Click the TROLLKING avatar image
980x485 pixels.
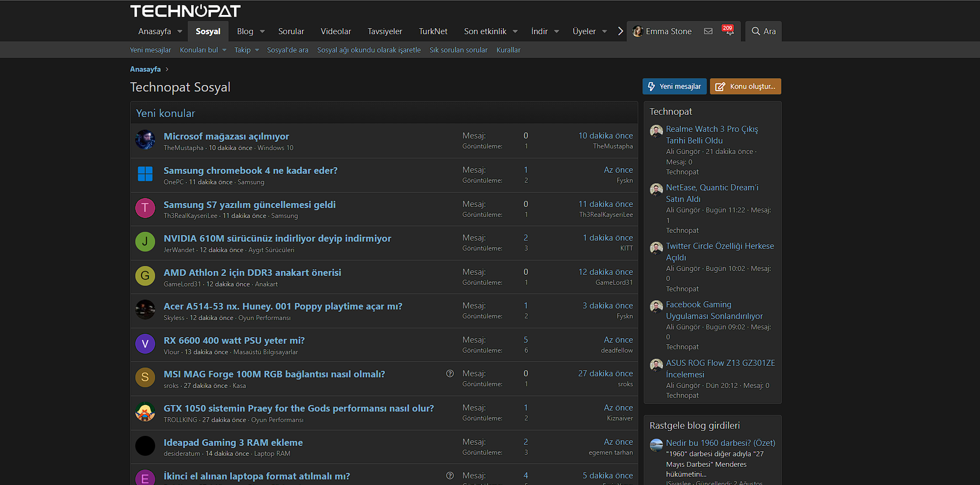point(145,412)
